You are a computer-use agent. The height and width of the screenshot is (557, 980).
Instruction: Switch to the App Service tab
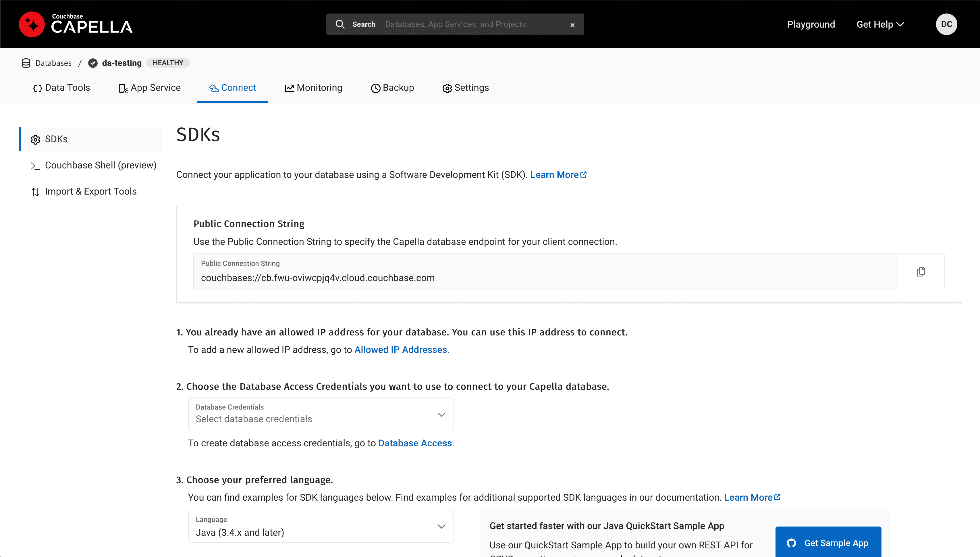tap(149, 88)
